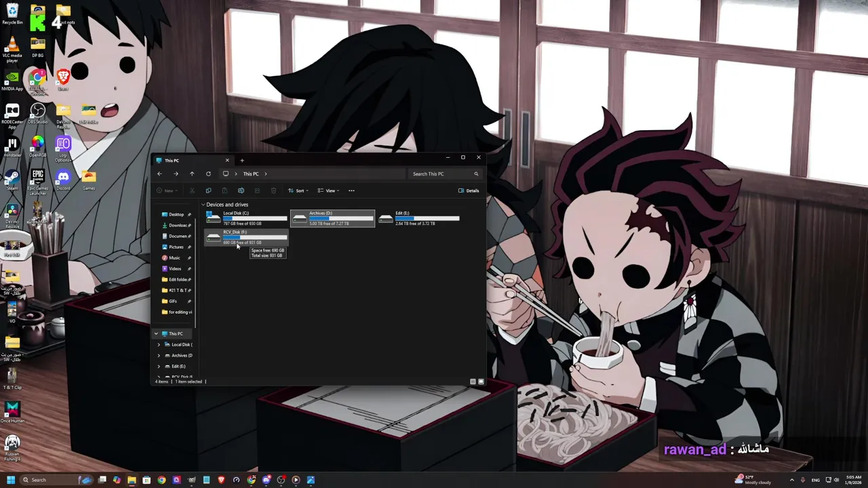The width and height of the screenshot is (868, 488).
Task: Go forward in File Explorer
Action: point(176,174)
